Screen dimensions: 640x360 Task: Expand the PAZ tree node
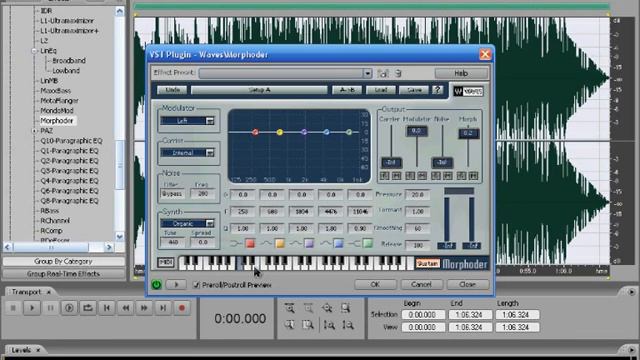point(34,131)
